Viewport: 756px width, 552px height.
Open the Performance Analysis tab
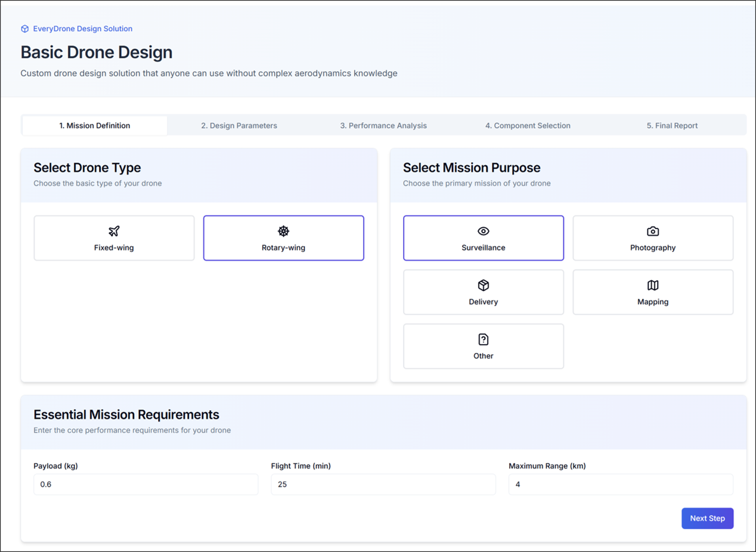tap(383, 126)
